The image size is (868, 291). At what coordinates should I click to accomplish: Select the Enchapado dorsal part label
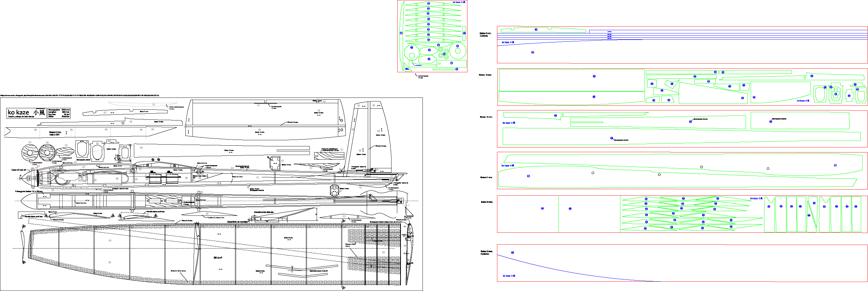coord(700,119)
